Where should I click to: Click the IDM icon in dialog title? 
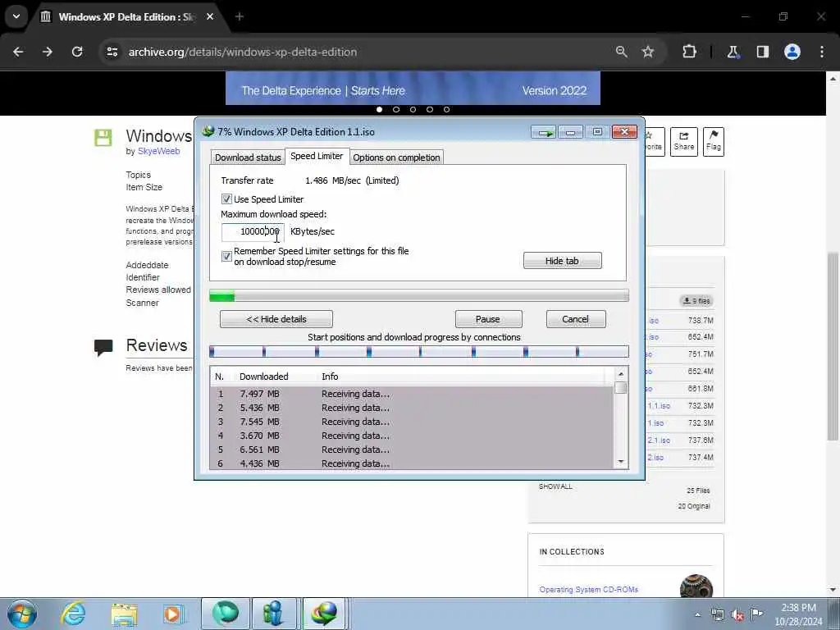coord(208,131)
